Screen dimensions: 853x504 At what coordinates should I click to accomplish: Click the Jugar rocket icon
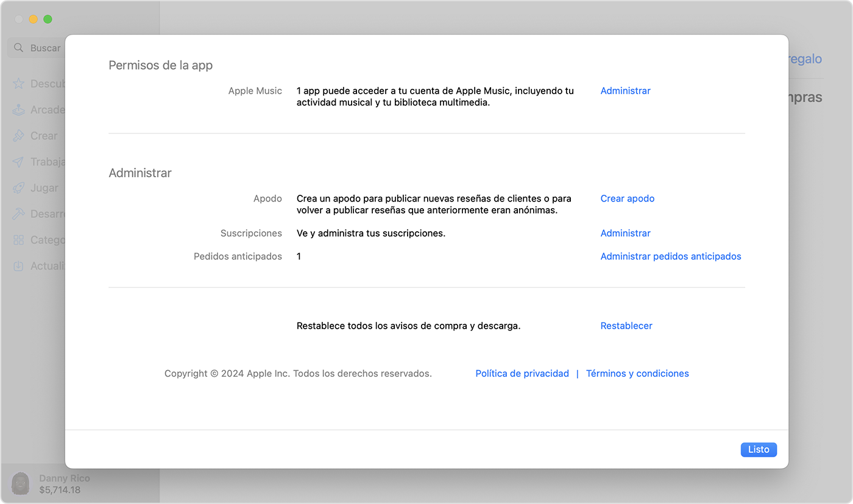pyautogui.click(x=19, y=188)
